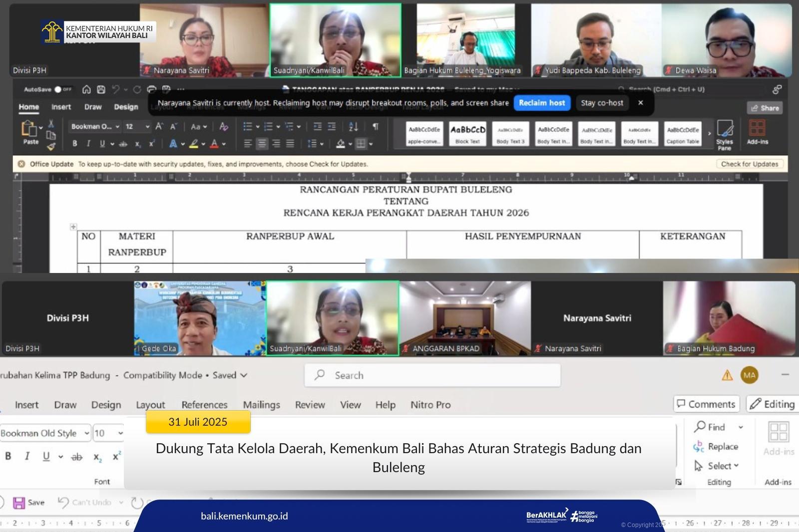Click the Sort (A-Z) icon

pos(353,127)
